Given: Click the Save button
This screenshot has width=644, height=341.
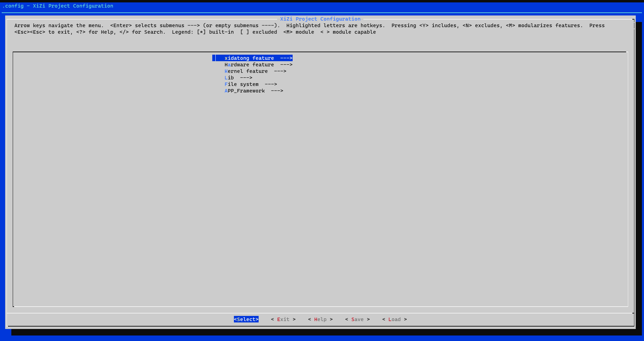Looking at the screenshot, I should point(357,319).
